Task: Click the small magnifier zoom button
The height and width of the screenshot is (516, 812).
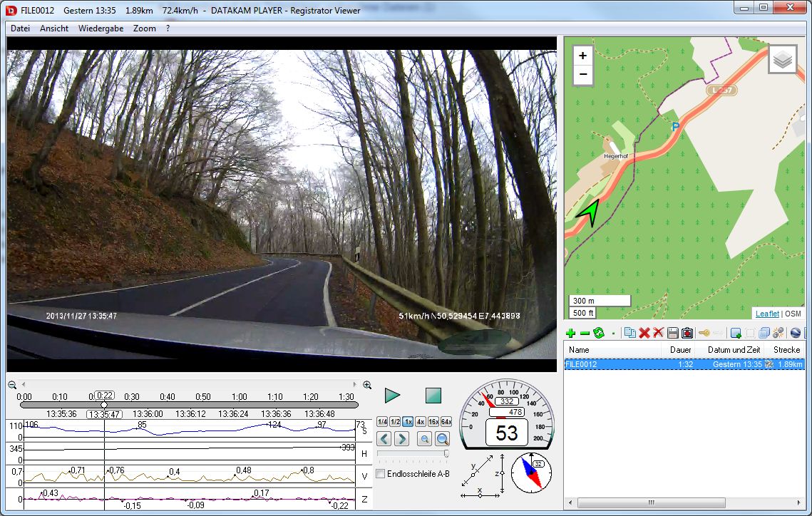Action: (423, 439)
